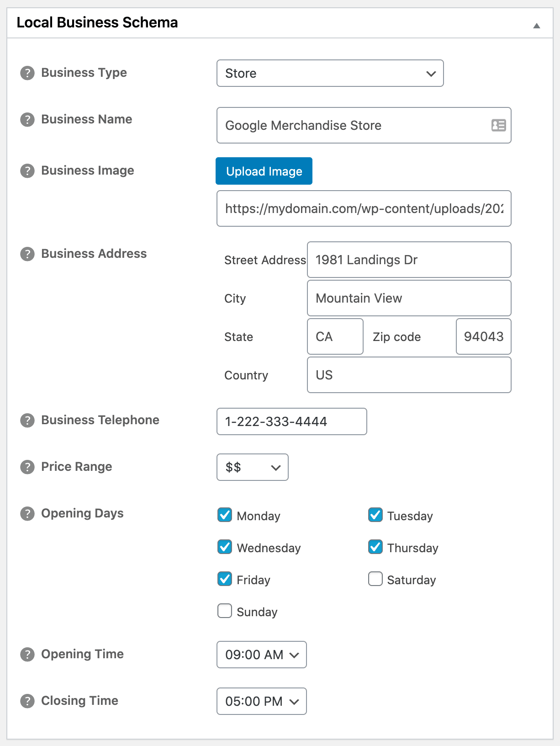Uncheck the Wednesday checkbox

pos(225,547)
